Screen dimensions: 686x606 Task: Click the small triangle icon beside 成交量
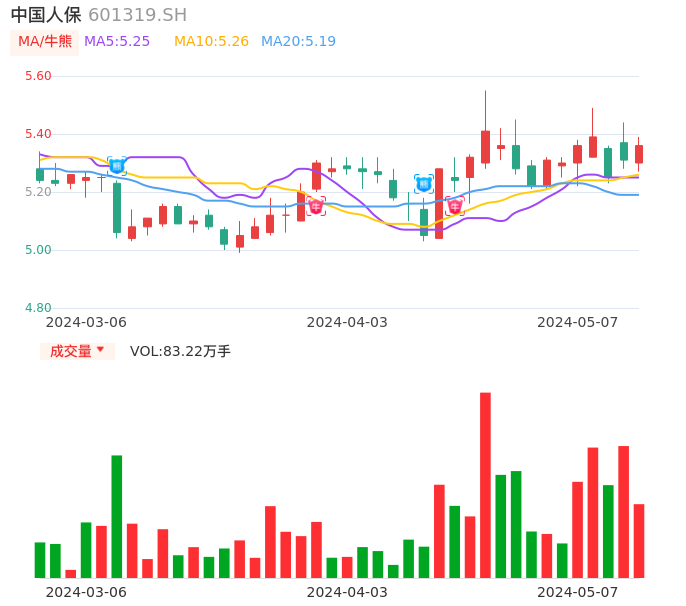click(x=100, y=350)
